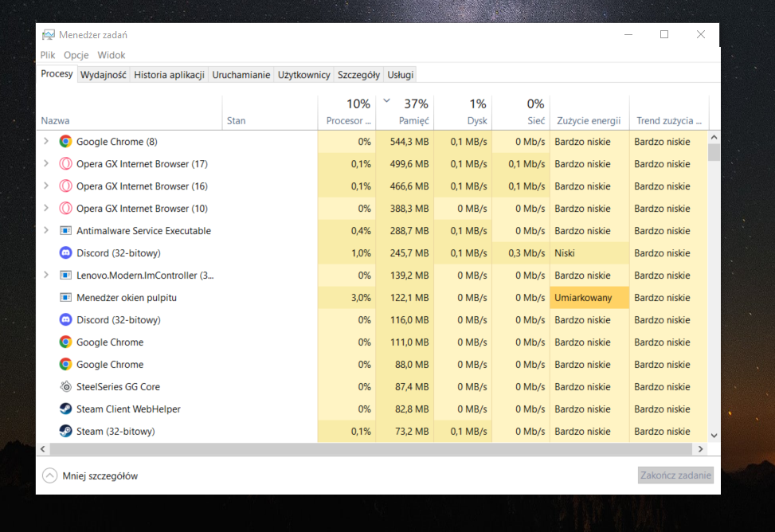Open the Plik menu
The image size is (775, 532).
tap(48, 55)
